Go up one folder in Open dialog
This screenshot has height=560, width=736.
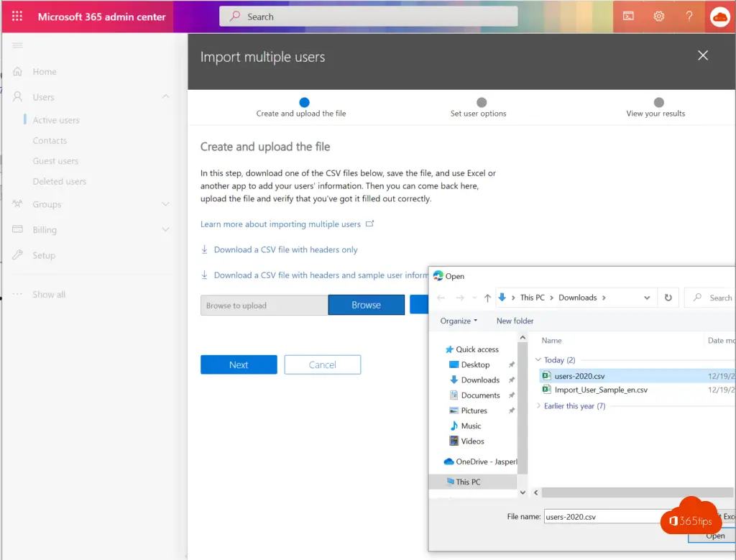point(488,298)
